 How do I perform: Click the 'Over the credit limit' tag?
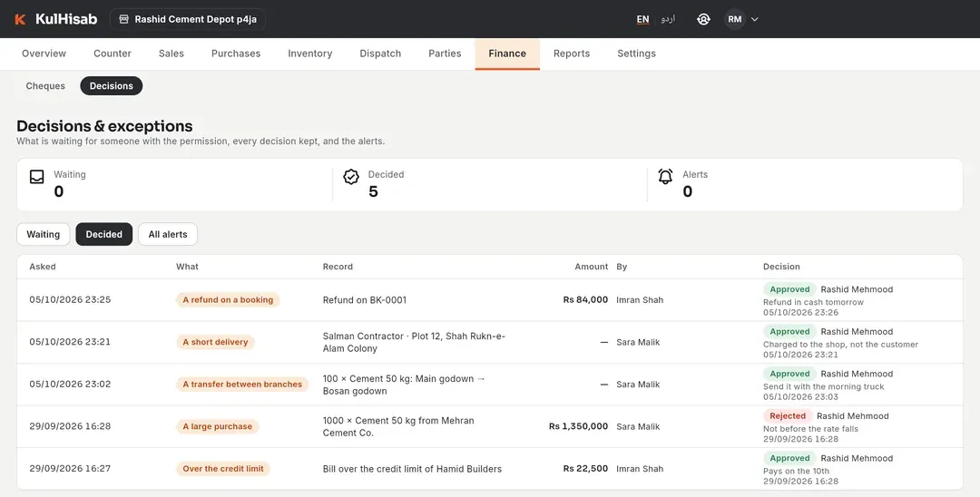[223, 468]
